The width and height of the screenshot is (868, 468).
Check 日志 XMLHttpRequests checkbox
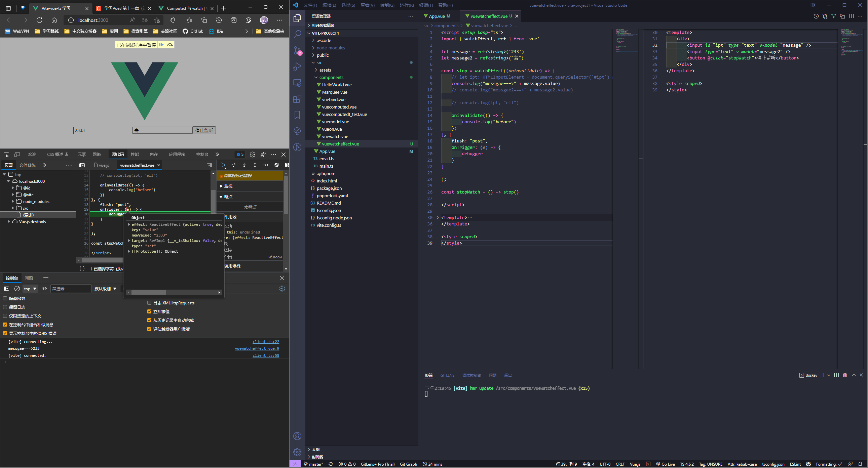[149, 303]
